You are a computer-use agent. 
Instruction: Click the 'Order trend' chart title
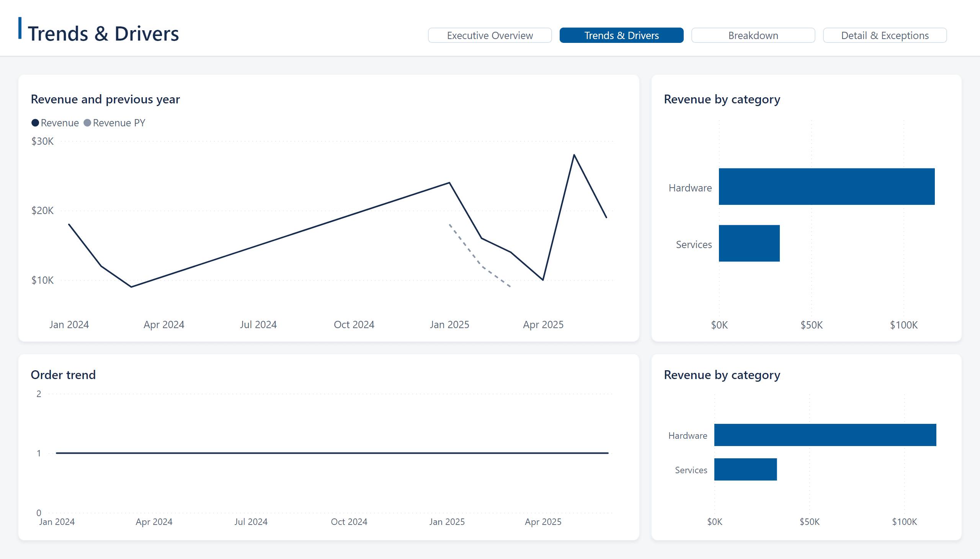[63, 375]
